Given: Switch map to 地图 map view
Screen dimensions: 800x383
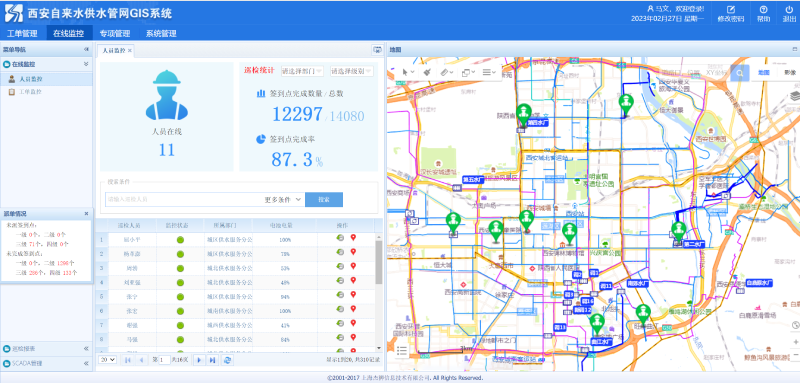Looking at the screenshot, I should (x=763, y=73).
